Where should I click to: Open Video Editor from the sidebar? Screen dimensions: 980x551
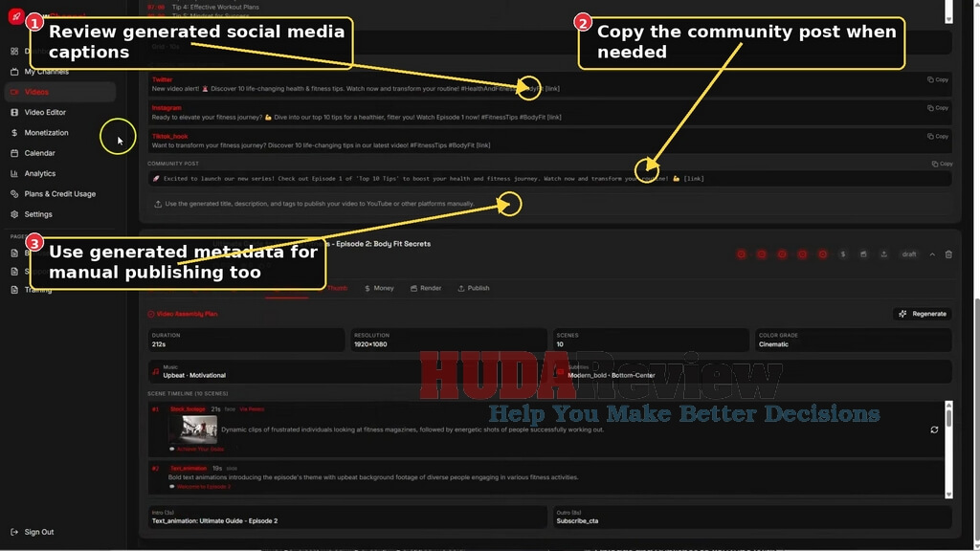pos(45,113)
